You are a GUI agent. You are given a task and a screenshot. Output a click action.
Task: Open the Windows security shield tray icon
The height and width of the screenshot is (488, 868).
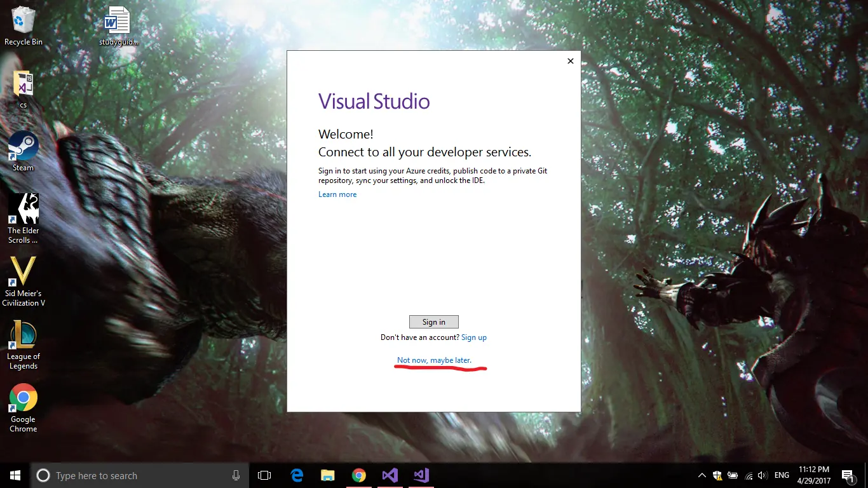click(x=717, y=475)
